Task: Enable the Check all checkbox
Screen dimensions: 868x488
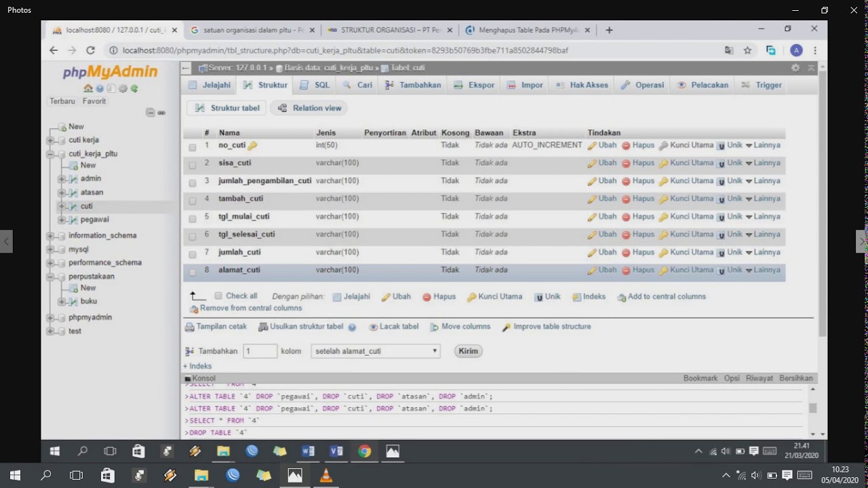Action: click(x=218, y=296)
